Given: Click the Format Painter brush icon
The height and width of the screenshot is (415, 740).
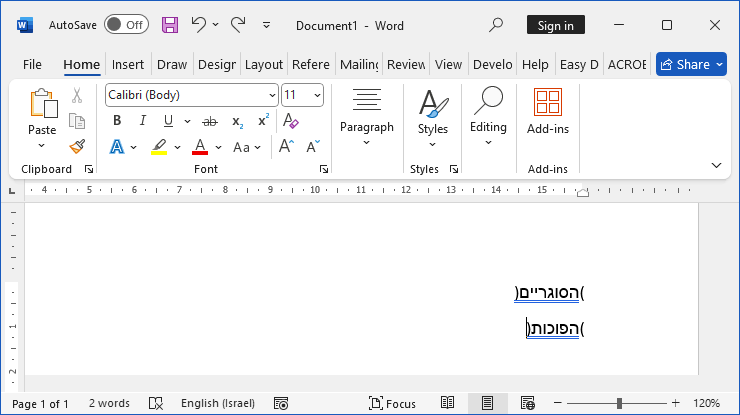Looking at the screenshot, I should 77,147.
